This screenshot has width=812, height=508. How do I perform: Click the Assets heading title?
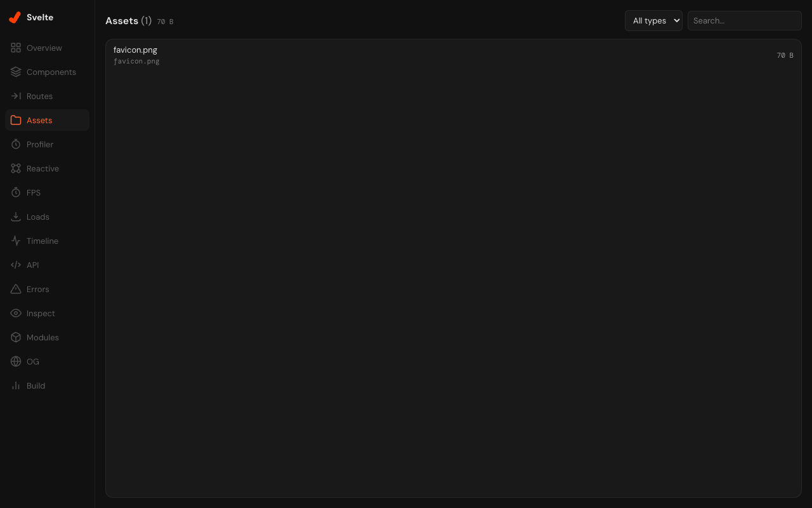(x=122, y=20)
